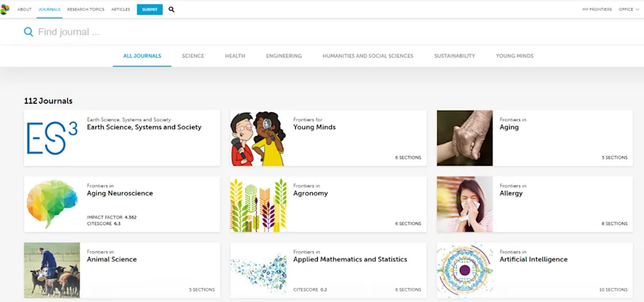Select the Humanities and Social Sciences tab

[x=368, y=56]
